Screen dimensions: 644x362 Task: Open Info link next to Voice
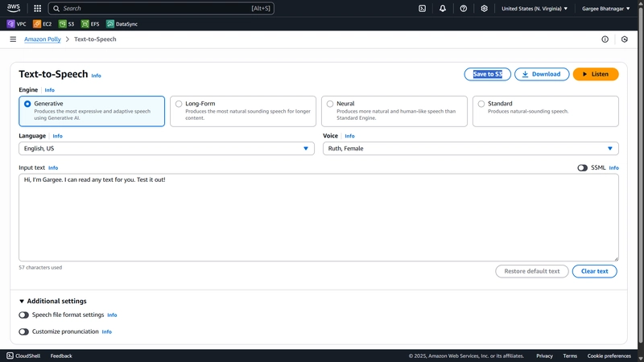pyautogui.click(x=349, y=136)
